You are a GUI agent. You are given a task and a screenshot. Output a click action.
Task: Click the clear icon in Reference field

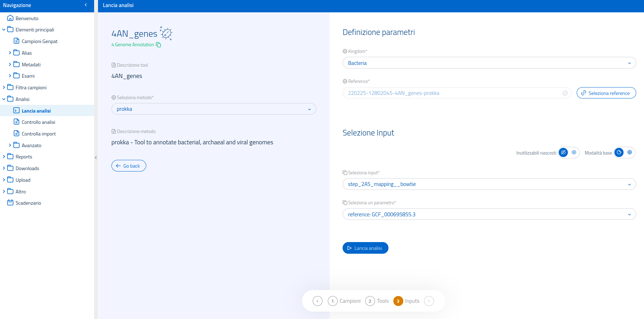tap(565, 93)
